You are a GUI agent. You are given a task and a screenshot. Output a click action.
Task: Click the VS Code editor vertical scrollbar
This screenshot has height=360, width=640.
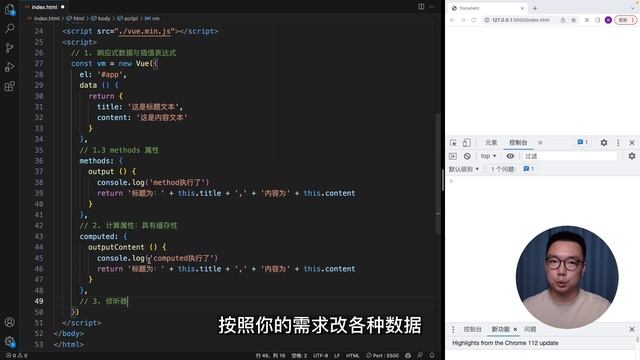point(438,173)
